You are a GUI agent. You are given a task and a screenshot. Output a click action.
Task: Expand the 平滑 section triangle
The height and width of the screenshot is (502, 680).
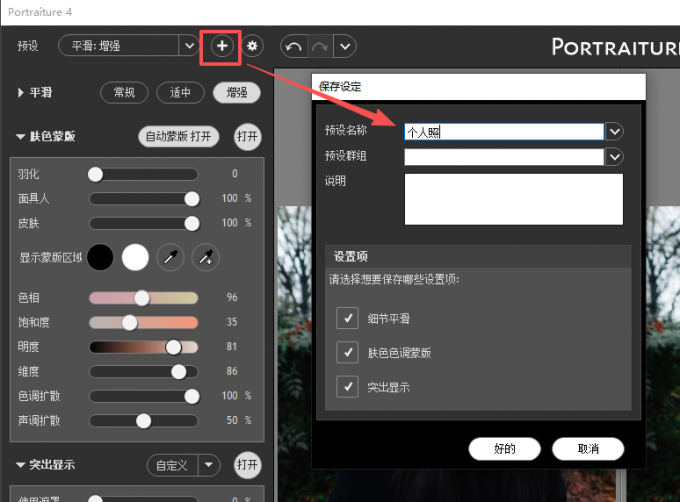(20, 92)
